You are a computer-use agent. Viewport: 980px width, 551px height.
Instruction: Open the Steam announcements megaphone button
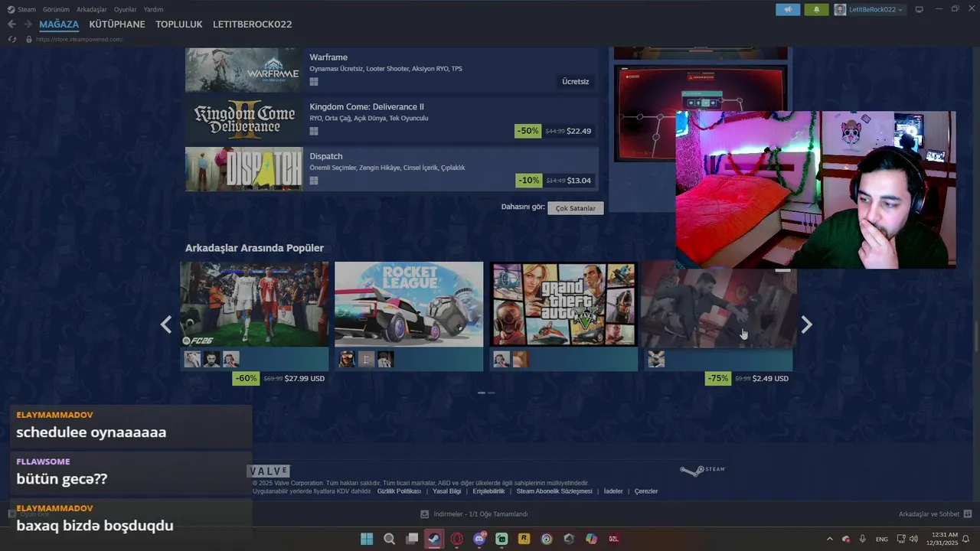788,9
